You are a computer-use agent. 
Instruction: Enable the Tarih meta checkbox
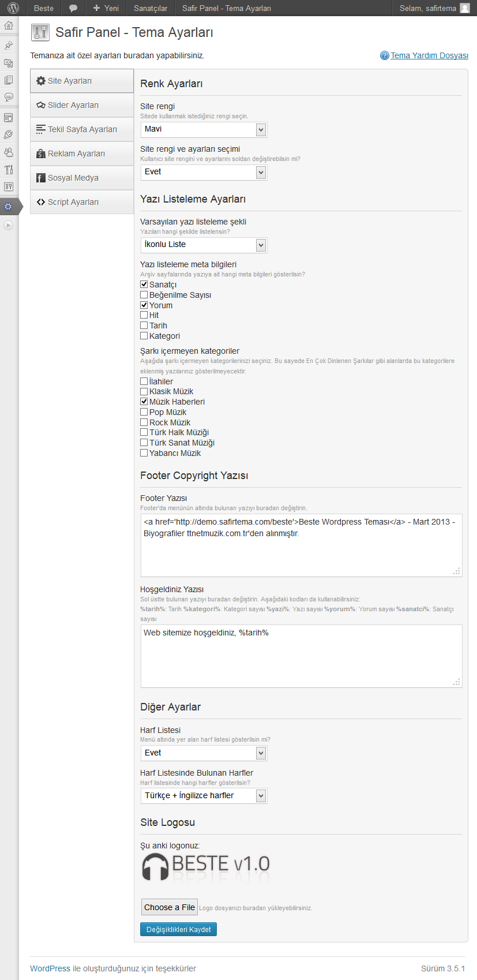(x=144, y=326)
